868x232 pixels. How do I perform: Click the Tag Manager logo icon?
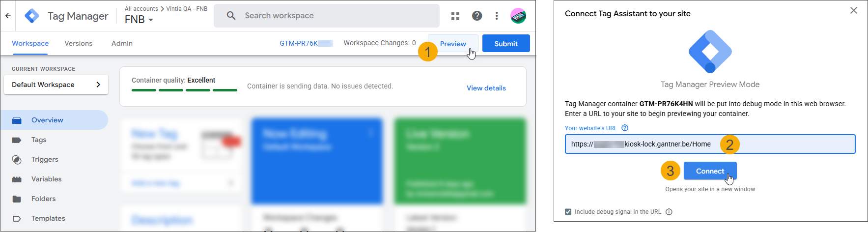click(x=32, y=16)
